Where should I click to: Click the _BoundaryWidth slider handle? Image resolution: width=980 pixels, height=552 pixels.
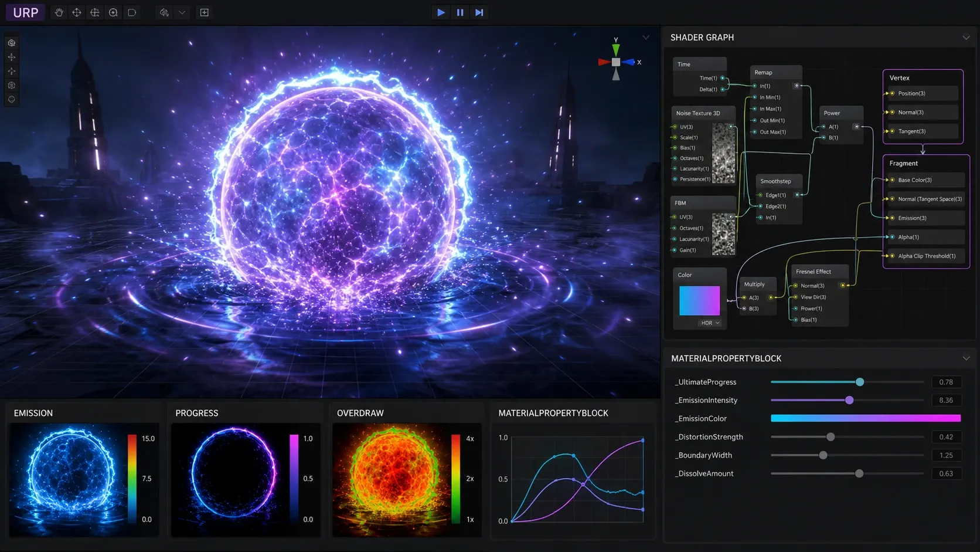(x=824, y=455)
